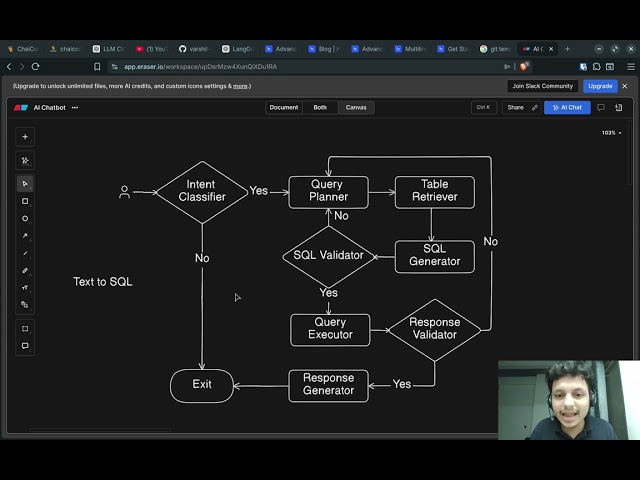Select the Intent Classifier diamond node
Screen dimensions: 640x480
point(202,192)
